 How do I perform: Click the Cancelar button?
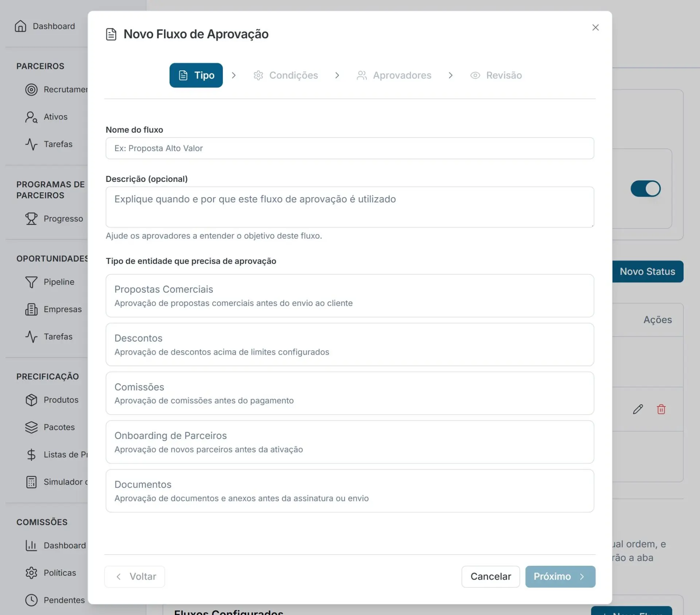point(491,577)
